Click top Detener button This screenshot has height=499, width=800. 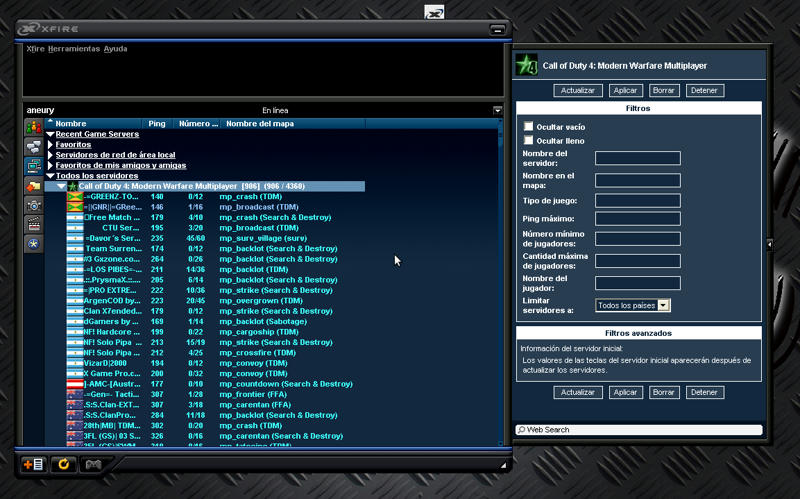pos(704,90)
